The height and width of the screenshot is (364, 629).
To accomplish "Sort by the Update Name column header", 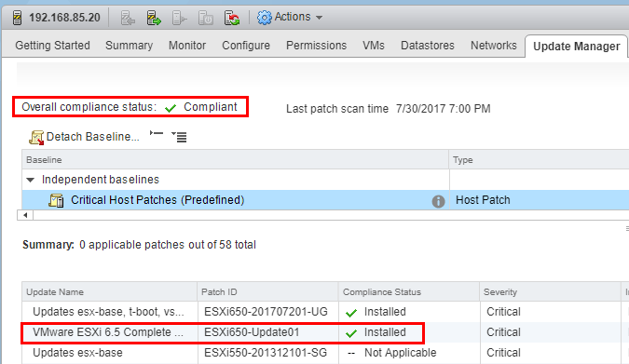I will coord(109,291).
